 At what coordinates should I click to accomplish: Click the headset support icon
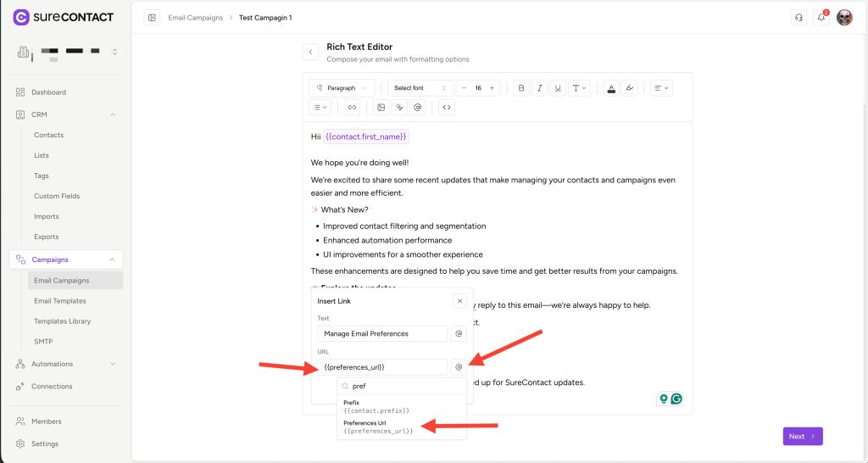[798, 18]
